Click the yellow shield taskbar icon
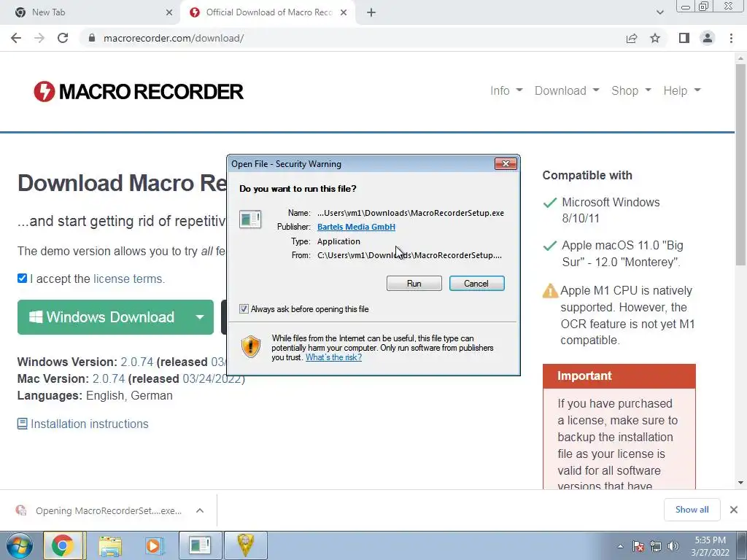The height and width of the screenshot is (560, 747). (245, 545)
